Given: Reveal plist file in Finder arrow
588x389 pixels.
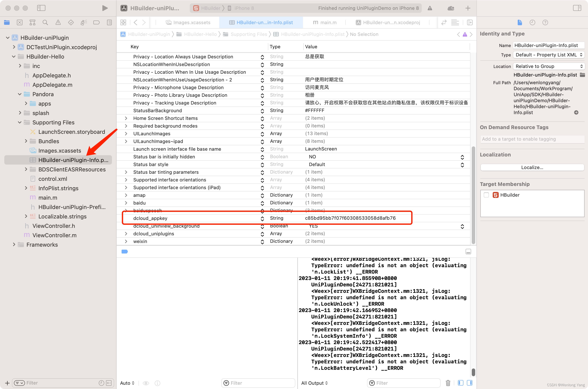Looking at the screenshot, I should [576, 112].
